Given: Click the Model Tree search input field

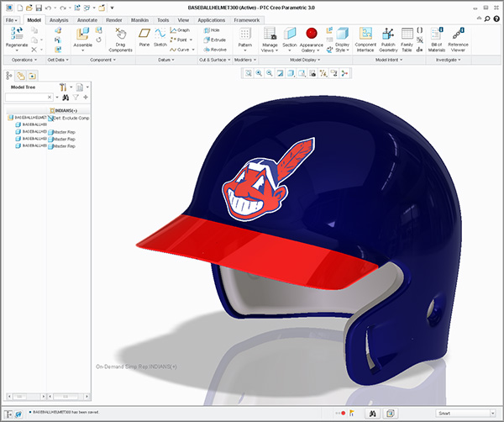Looking at the screenshot, I should click(x=29, y=98).
